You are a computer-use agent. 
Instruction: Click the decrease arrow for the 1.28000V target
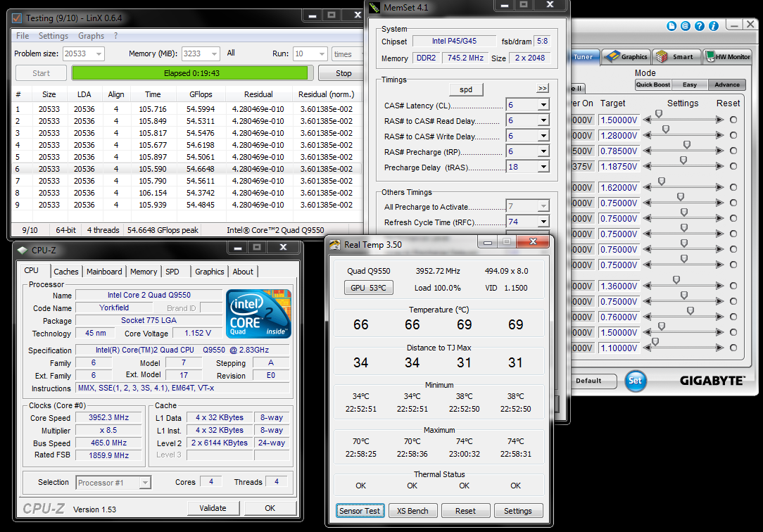tap(647, 135)
